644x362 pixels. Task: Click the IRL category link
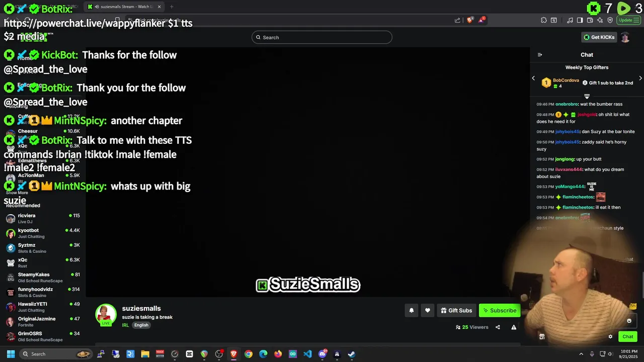(x=125, y=325)
